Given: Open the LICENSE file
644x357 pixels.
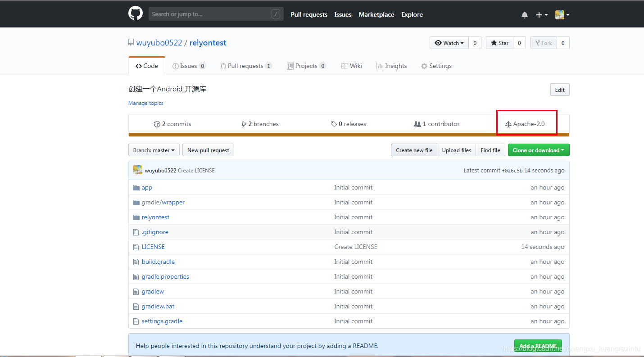Looking at the screenshot, I should click(x=153, y=247).
